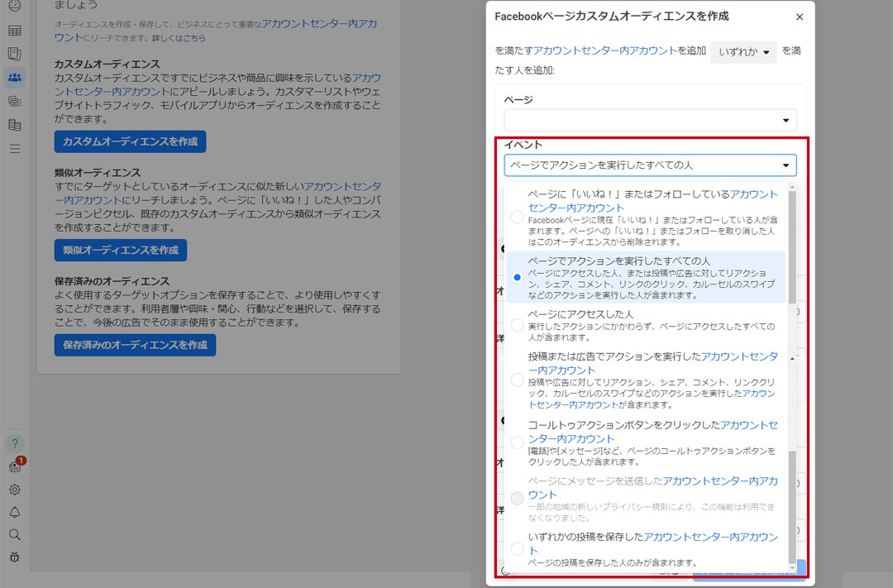Click the Ads Manager table icon
The image size is (893, 588).
click(14, 31)
